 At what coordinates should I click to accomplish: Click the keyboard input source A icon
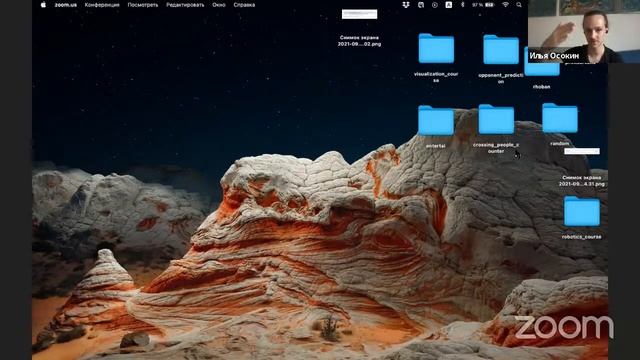pyautogui.click(x=449, y=5)
